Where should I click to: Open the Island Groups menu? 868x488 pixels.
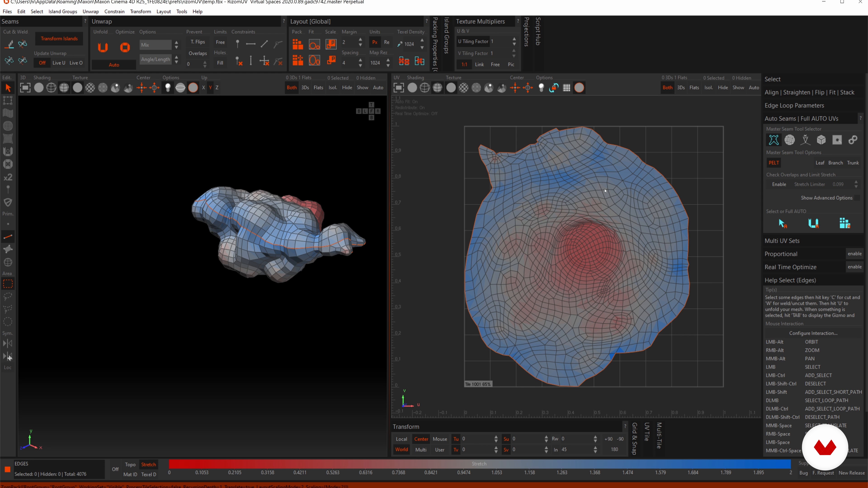[63, 12]
